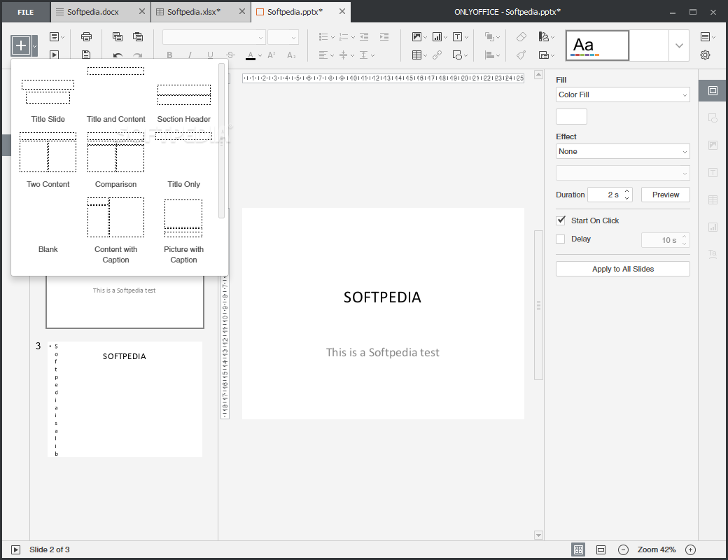Image resolution: width=728 pixels, height=560 pixels.
Task: Open the Add Slide dropdown arrow
Action: pyautogui.click(x=35, y=46)
